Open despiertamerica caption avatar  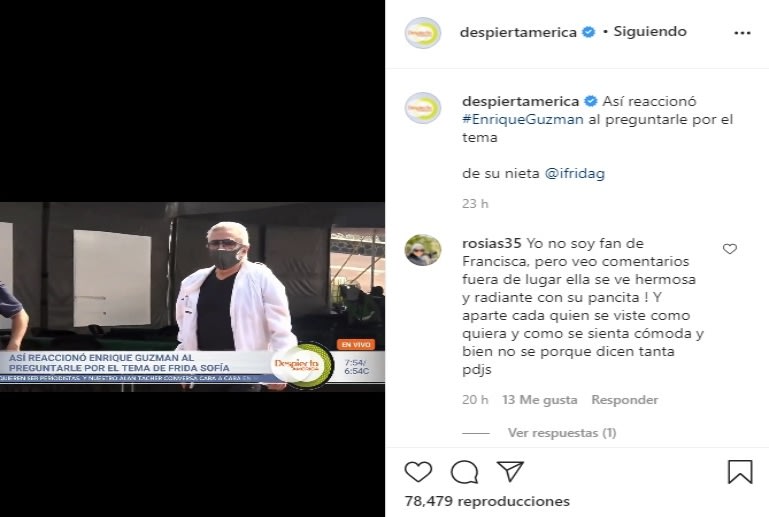(423, 108)
